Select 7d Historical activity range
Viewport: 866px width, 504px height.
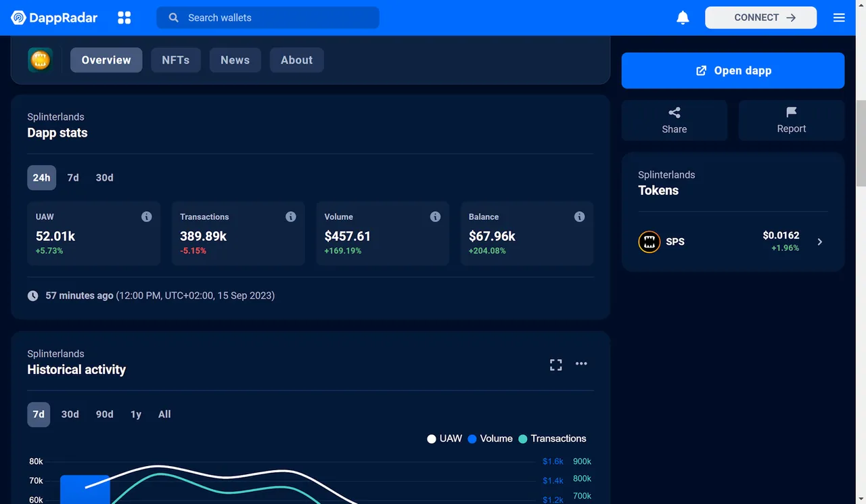39,414
